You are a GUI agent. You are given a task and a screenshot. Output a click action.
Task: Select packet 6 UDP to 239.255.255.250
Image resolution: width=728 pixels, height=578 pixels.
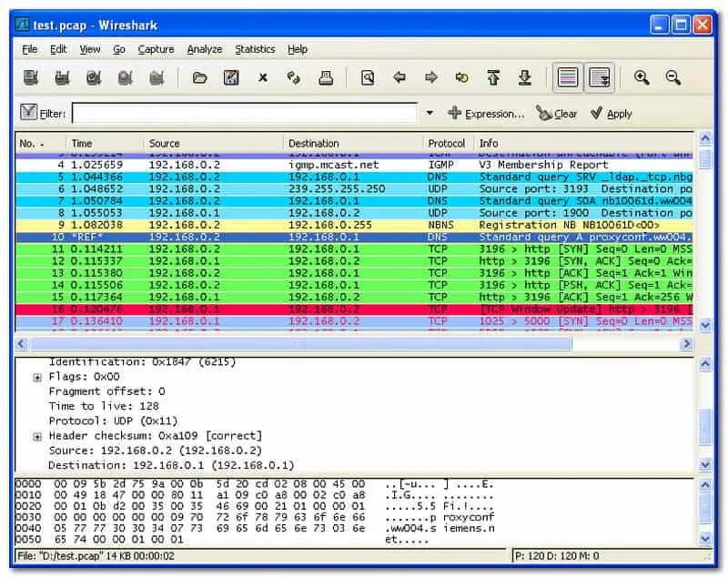[x=354, y=189]
